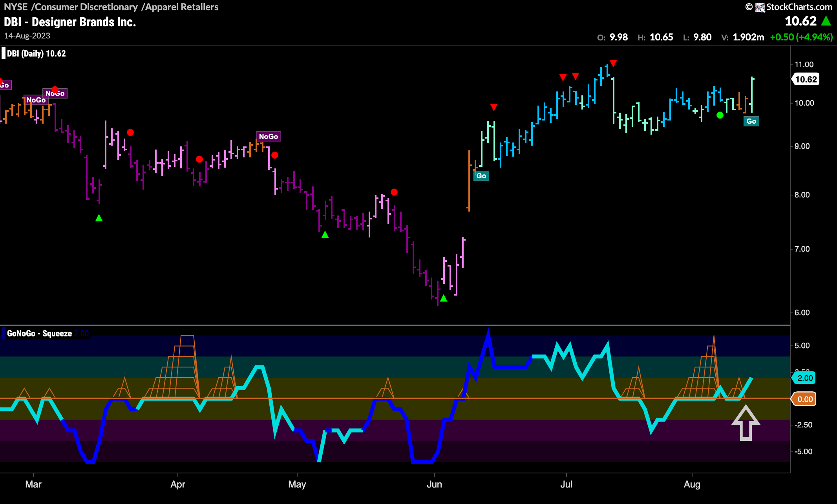837x504 pixels.
Task: Click the red down-triangle in mid-June
Action: tap(494, 107)
